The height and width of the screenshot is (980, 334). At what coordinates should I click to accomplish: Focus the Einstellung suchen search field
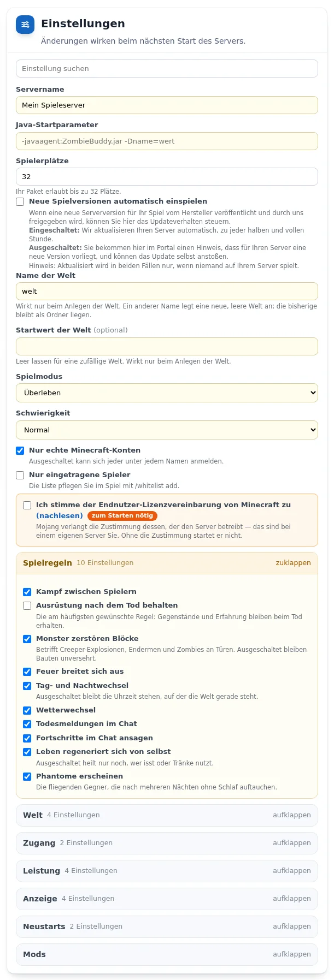(167, 69)
